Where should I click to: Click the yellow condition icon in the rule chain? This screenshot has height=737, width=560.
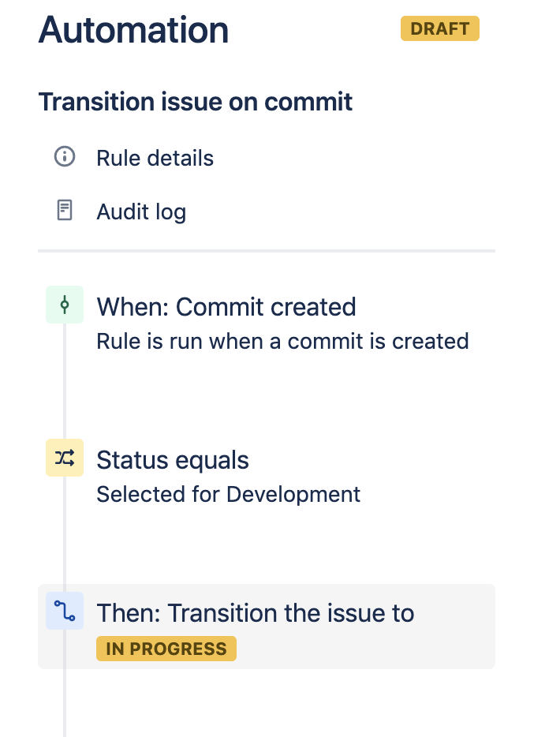pos(63,458)
